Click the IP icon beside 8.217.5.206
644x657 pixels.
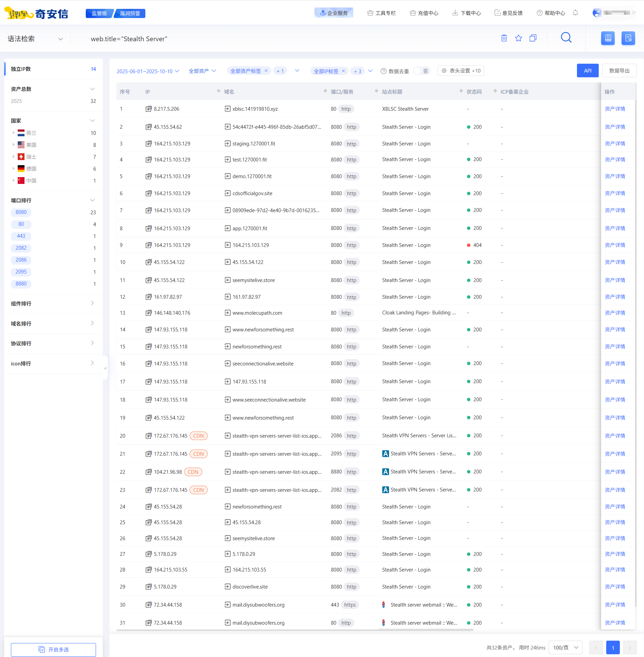pos(148,109)
